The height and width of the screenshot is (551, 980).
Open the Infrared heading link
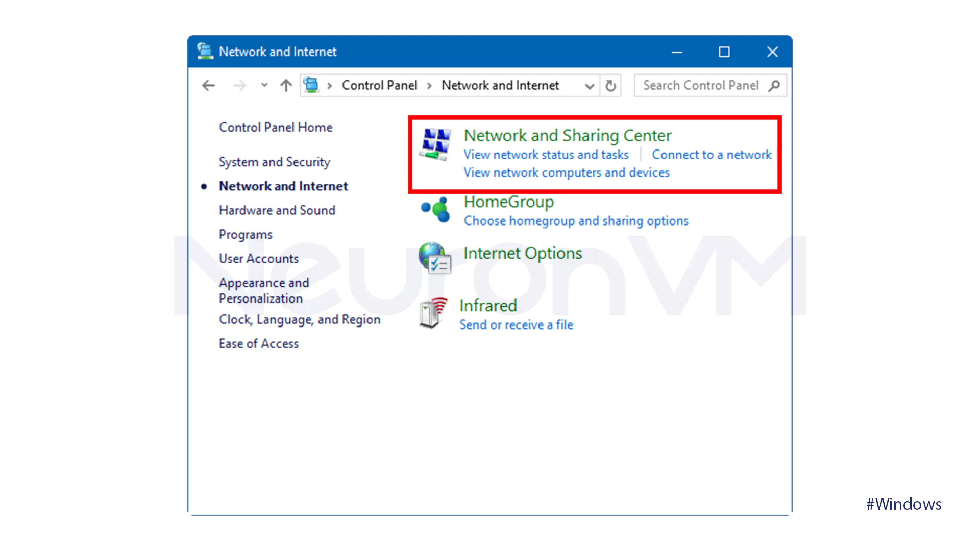488,306
